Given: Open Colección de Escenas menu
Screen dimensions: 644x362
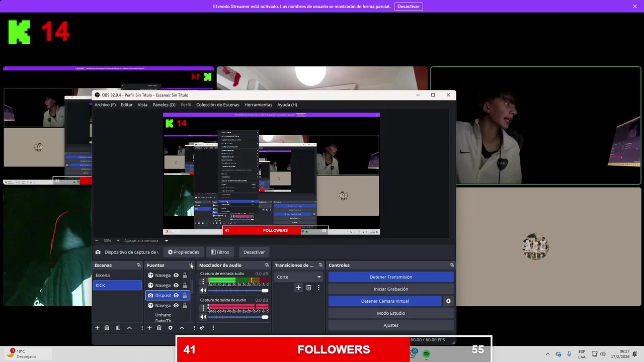Looking at the screenshot, I should coord(218,105).
